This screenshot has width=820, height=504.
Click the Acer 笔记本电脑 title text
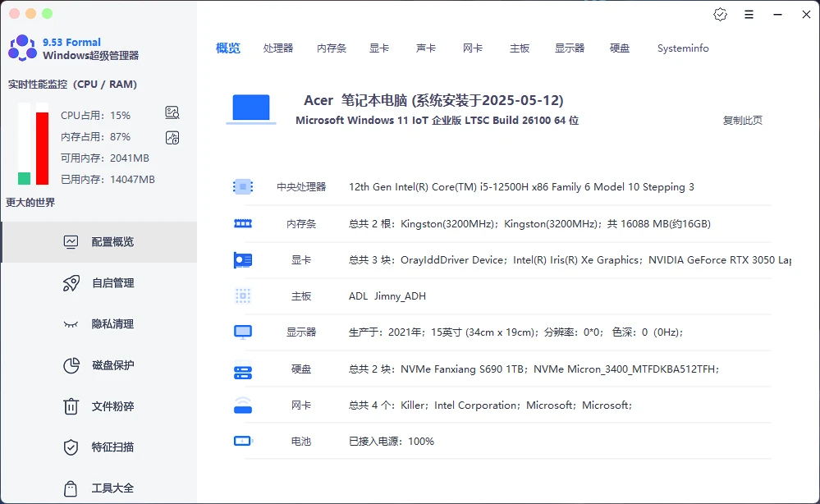pos(433,100)
